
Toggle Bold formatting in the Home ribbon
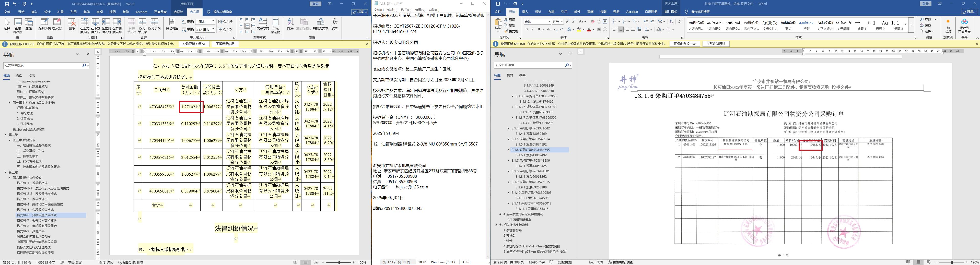[x=527, y=29]
